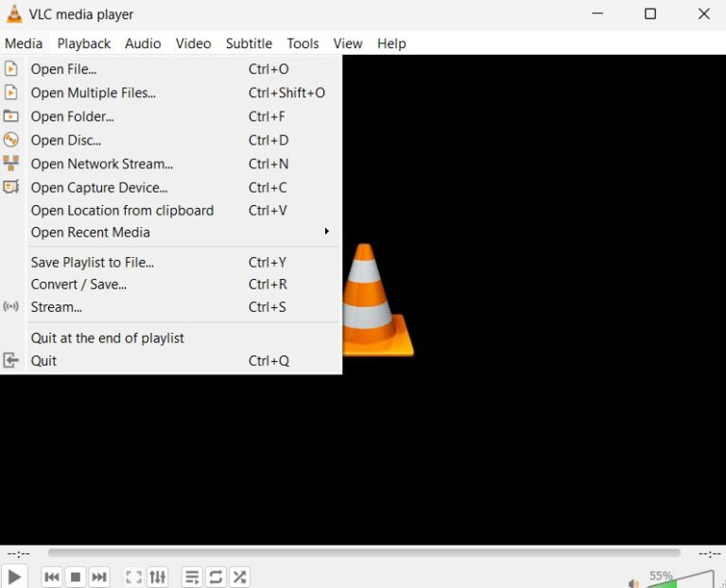
Task: Toggle the playlist view icon
Action: (192, 577)
